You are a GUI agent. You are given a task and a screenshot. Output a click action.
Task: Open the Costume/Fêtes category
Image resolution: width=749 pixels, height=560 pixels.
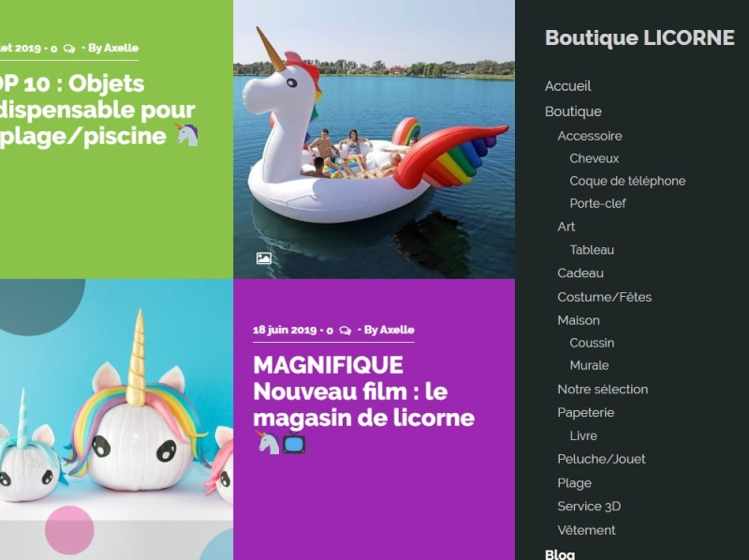tap(604, 297)
